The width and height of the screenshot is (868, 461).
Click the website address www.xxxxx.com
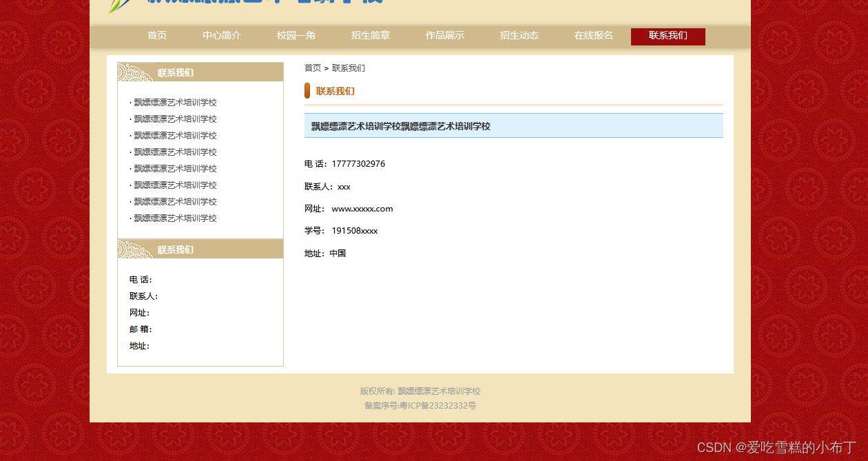coord(362,209)
